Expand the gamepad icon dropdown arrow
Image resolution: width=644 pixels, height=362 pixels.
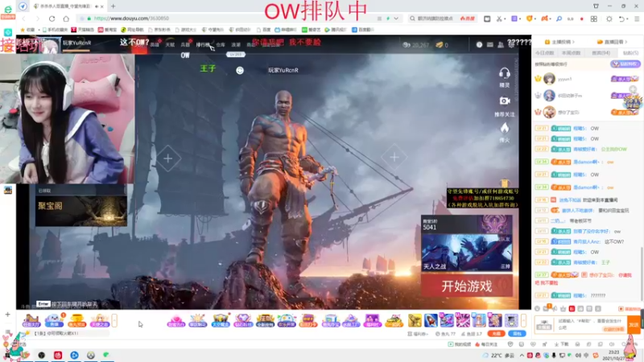click(x=551, y=19)
